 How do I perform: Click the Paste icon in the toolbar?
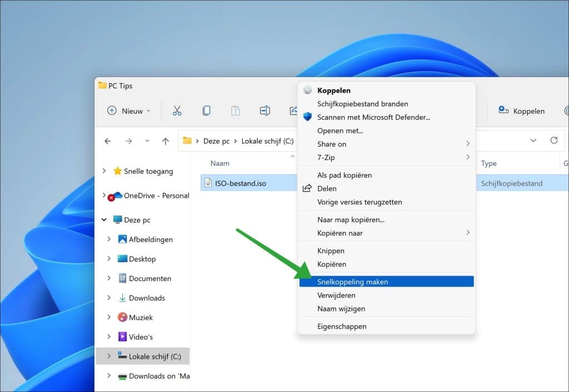[x=236, y=110]
